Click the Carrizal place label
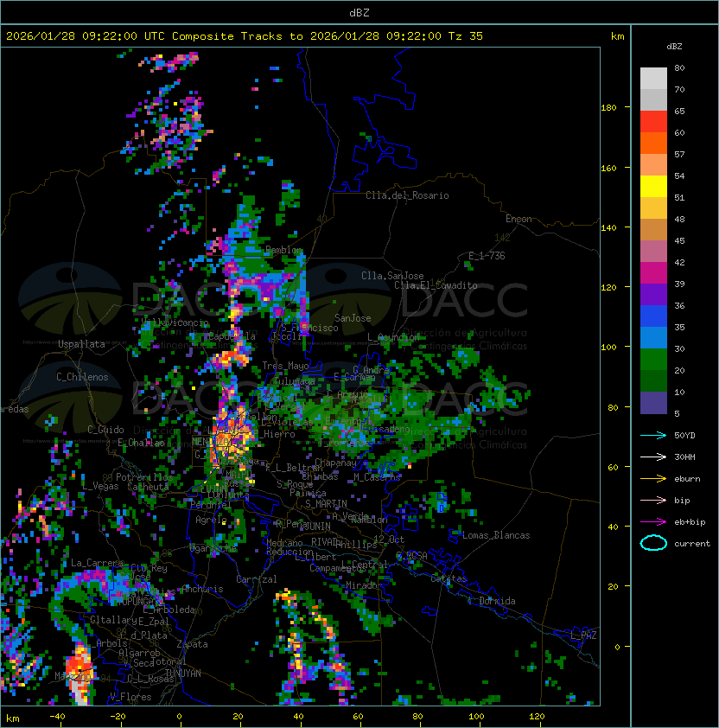The width and height of the screenshot is (719, 728). pyautogui.click(x=257, y=579)
